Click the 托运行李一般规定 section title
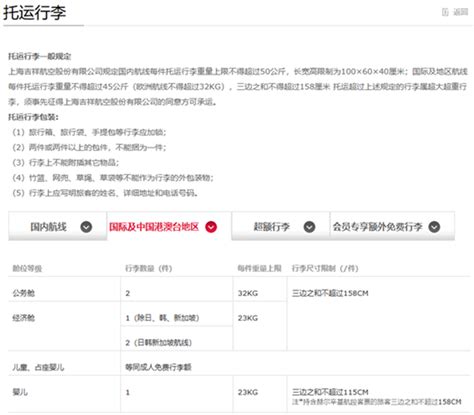The height and width of the screenshot is (415, 474). [x=40, y=56]
